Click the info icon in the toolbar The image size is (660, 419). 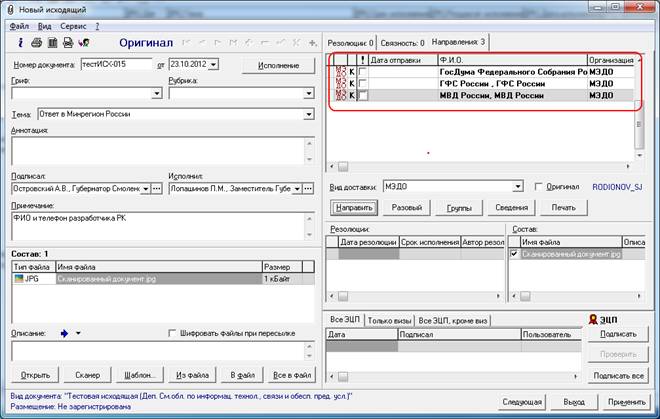[20, 43]
